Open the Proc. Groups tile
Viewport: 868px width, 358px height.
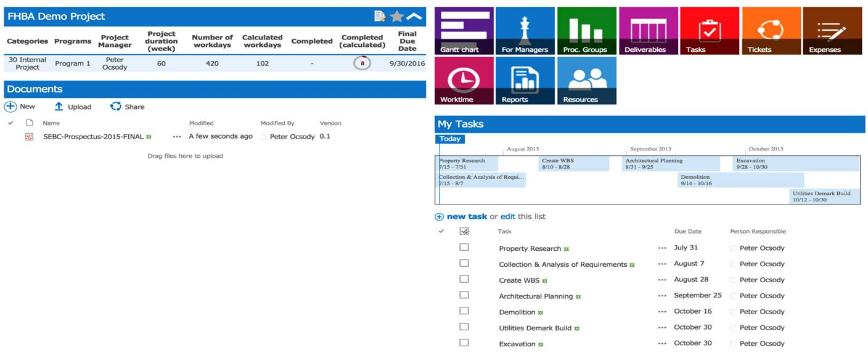(x=586, y=30)
